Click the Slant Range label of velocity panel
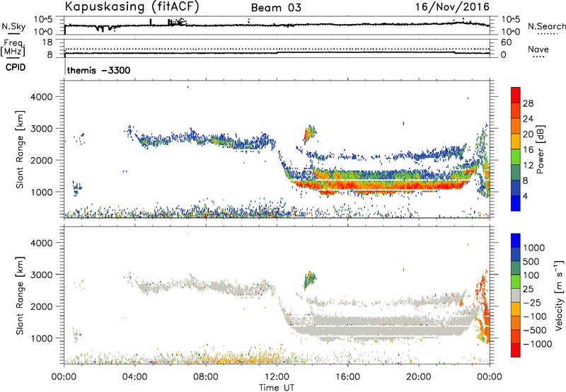This screenshot has width=566, height=392. tap(20, 296)
